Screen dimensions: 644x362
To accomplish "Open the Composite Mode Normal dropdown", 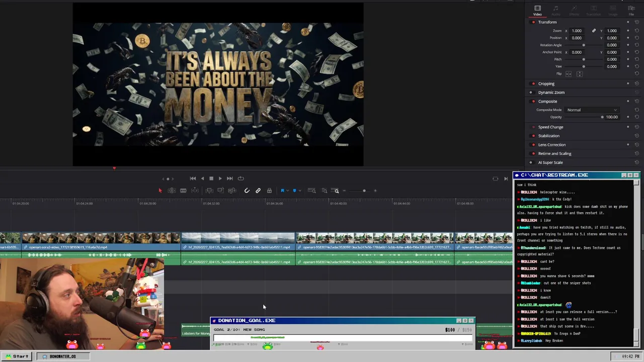I will tap(592, 110).
